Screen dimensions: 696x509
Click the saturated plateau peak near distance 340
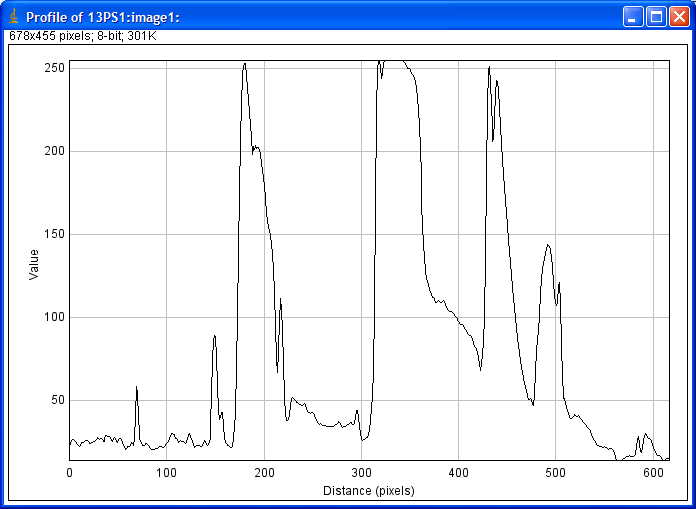tap(393, 62)
